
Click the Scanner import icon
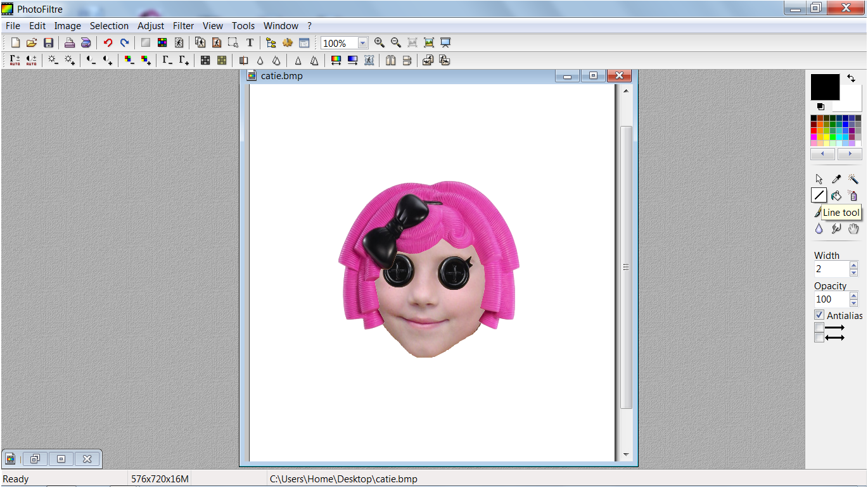pos(86,43)
